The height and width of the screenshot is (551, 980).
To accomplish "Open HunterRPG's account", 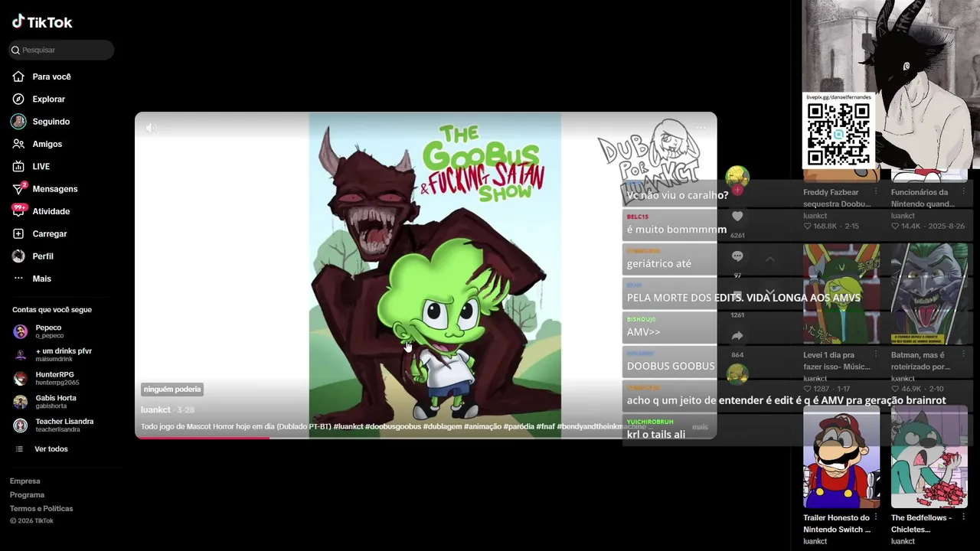I will (x=55, y=378).
